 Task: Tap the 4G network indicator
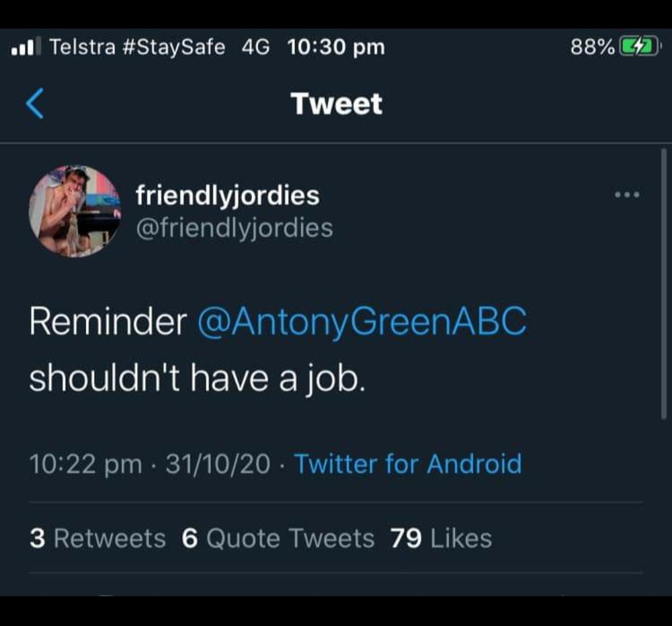click(x=255, y=47)
